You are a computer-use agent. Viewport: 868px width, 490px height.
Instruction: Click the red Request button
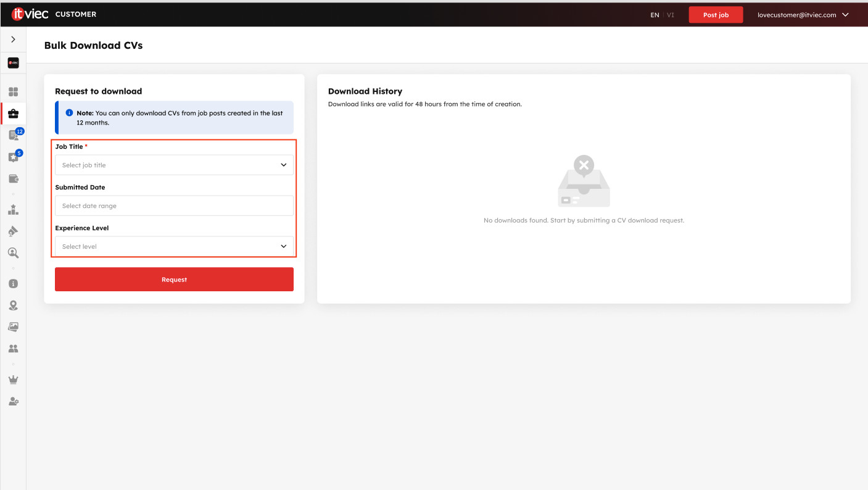(174, 280)
